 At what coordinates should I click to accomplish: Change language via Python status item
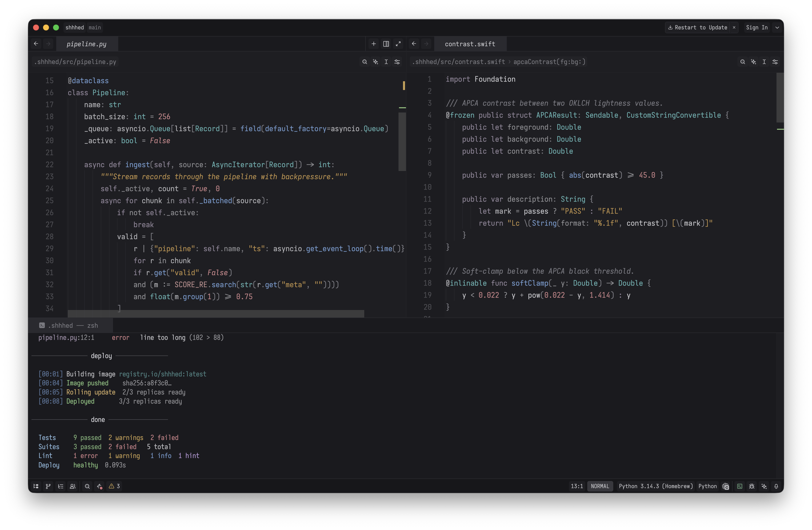707,486
